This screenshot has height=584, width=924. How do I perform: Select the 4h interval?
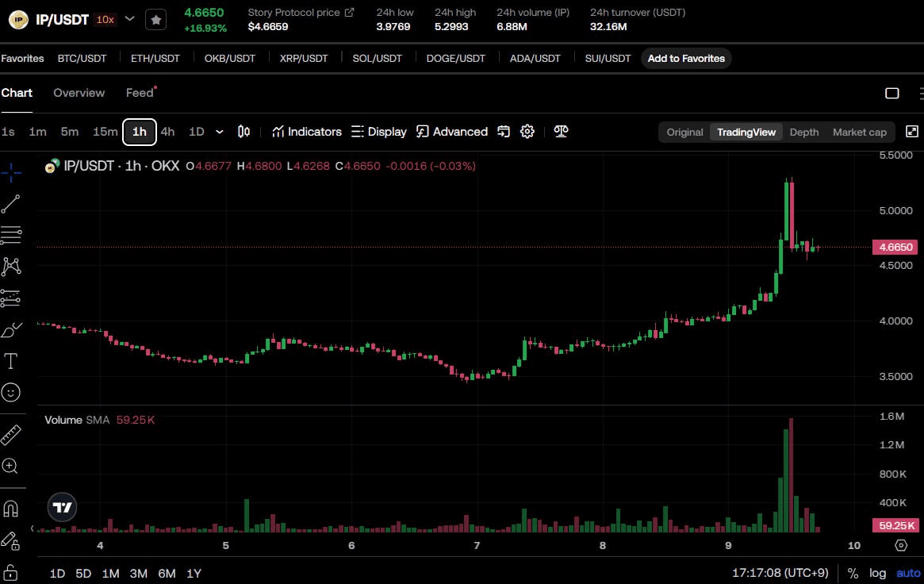click(167, 132)
